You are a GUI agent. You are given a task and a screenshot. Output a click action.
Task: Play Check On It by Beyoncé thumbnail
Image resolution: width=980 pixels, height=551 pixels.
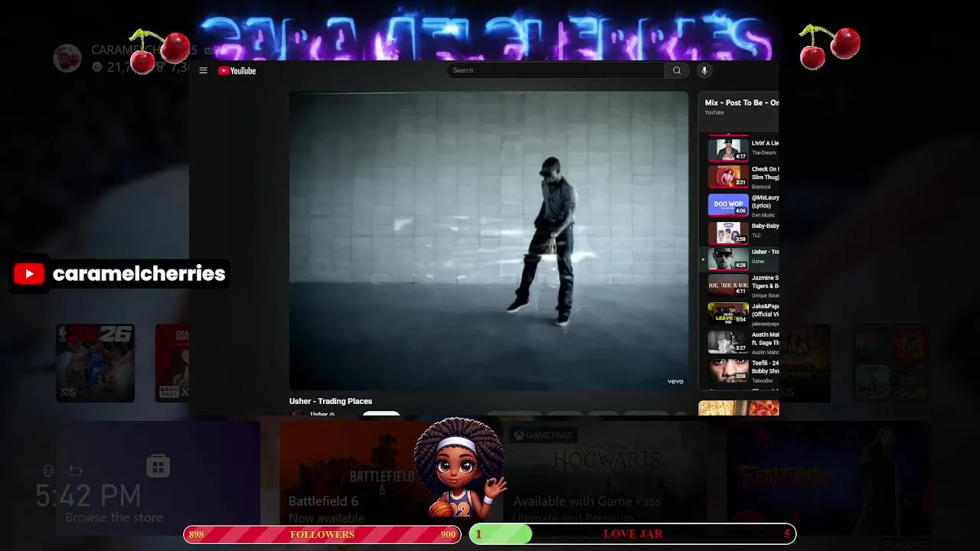pos(727,176)
